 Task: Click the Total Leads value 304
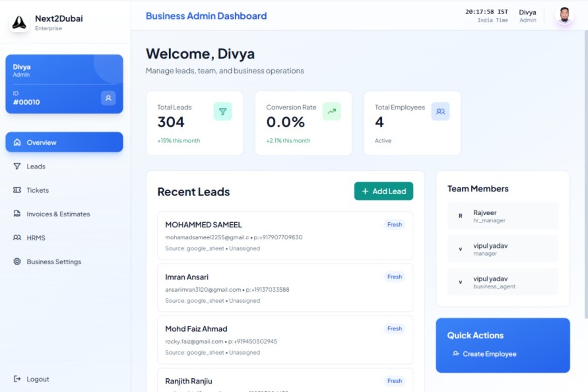pyautogui.click(x=171, y=122)
